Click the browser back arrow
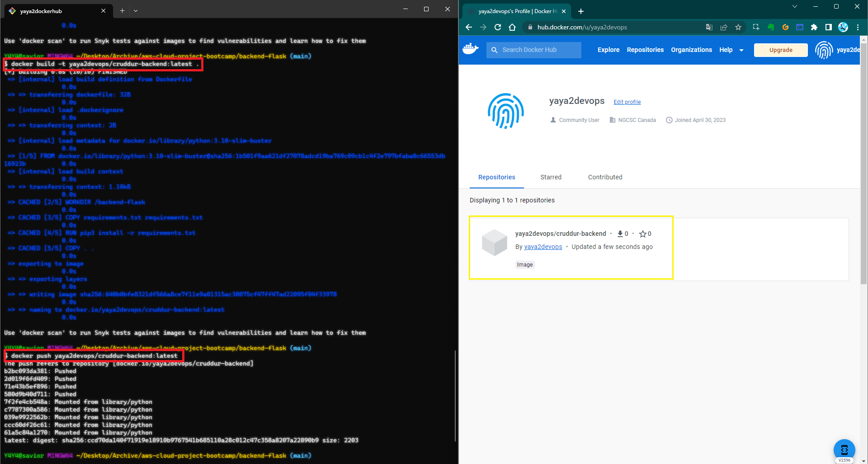The height and width of the screenshot is (464, 868). (469, 27)
